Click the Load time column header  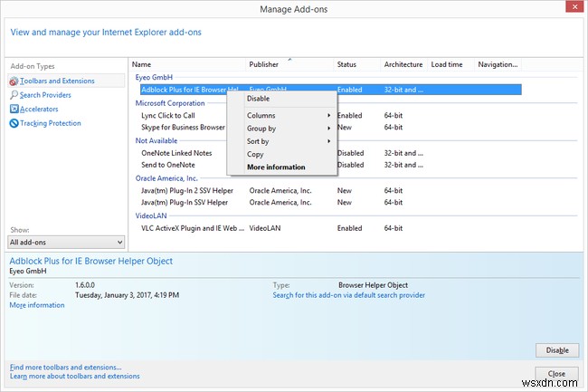(x=450, y=64)
